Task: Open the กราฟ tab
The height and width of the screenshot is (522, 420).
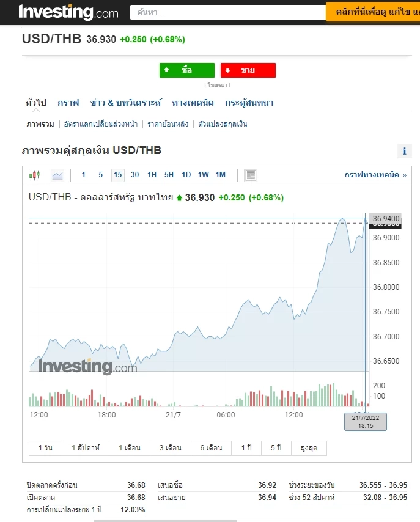Action: (68, 103)
